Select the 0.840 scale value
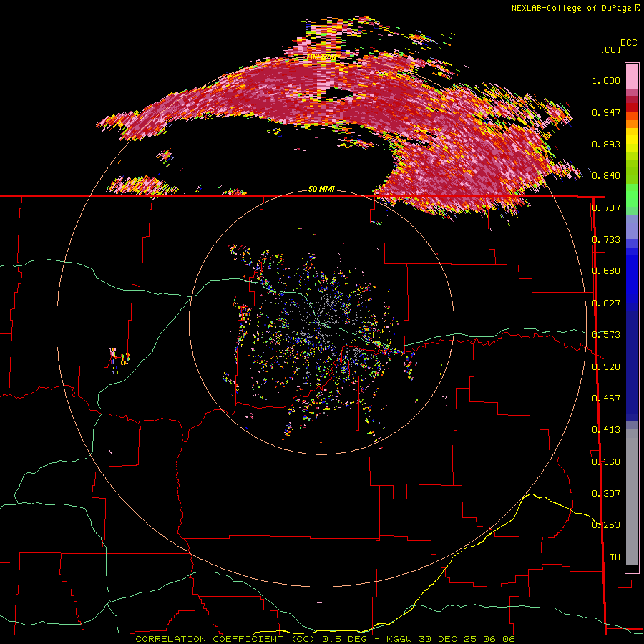Screen dimensions: 644x644 [606, 176]
